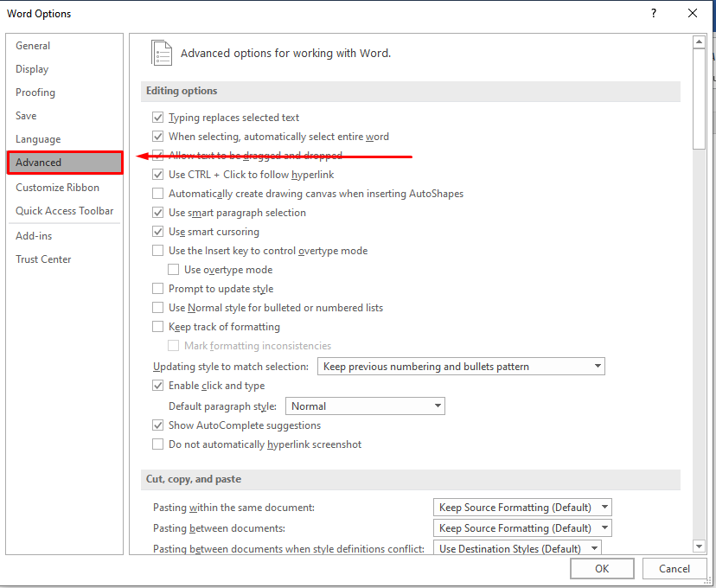
Task: Enable Prompt to update style
Action: 158,289
